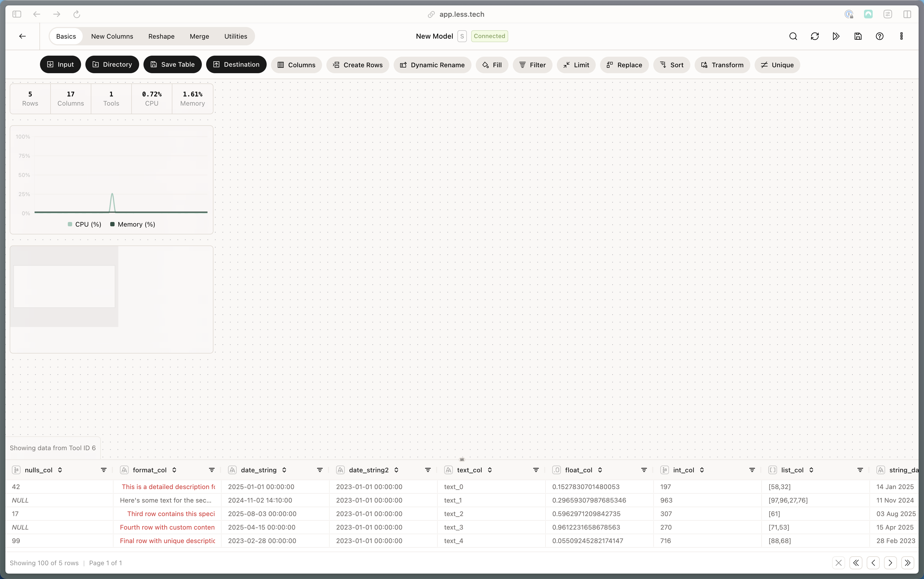Viewport: 924px width, 579px height.
Task: Save the model with disk icon
Action: [x=858, y=36]
